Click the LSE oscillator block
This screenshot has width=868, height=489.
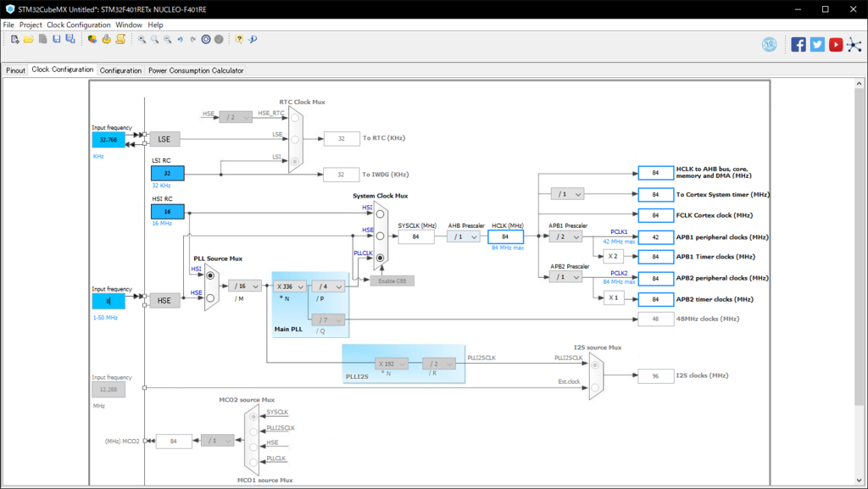pos(164,139)
